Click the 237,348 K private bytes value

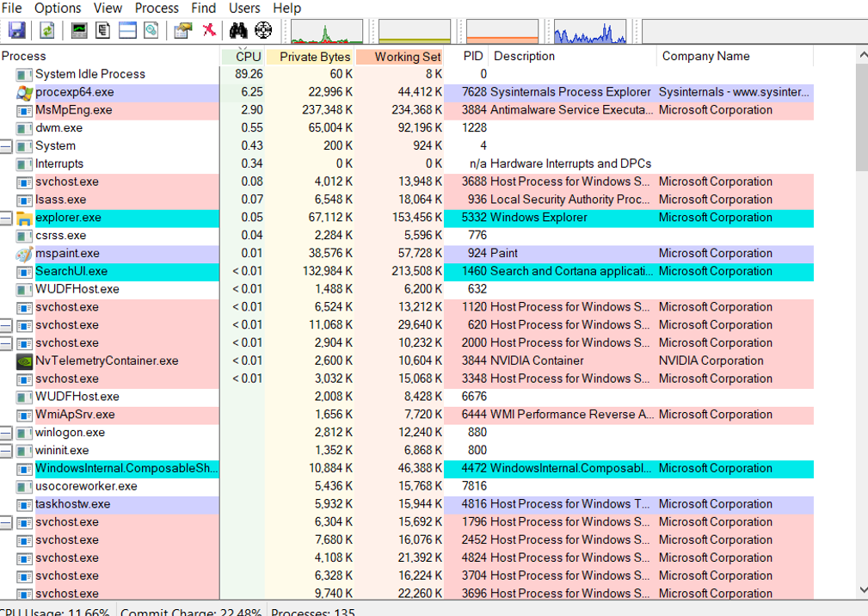[327, 110]
